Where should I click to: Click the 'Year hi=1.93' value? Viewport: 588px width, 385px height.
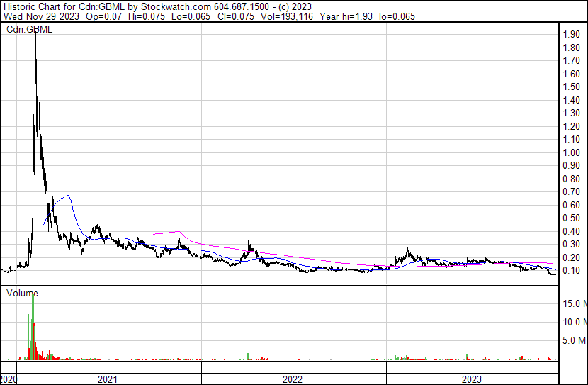coord(346,16)
